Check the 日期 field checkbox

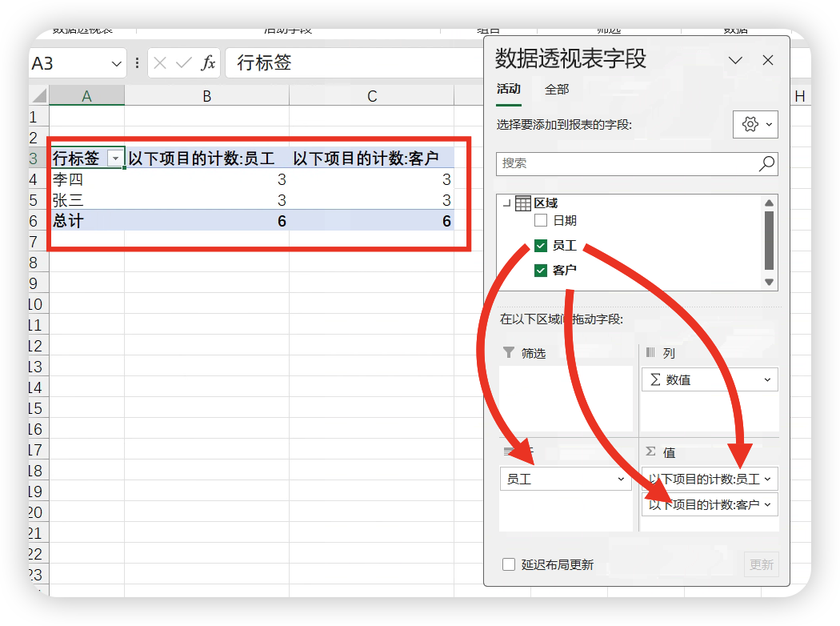coord(541,220)
